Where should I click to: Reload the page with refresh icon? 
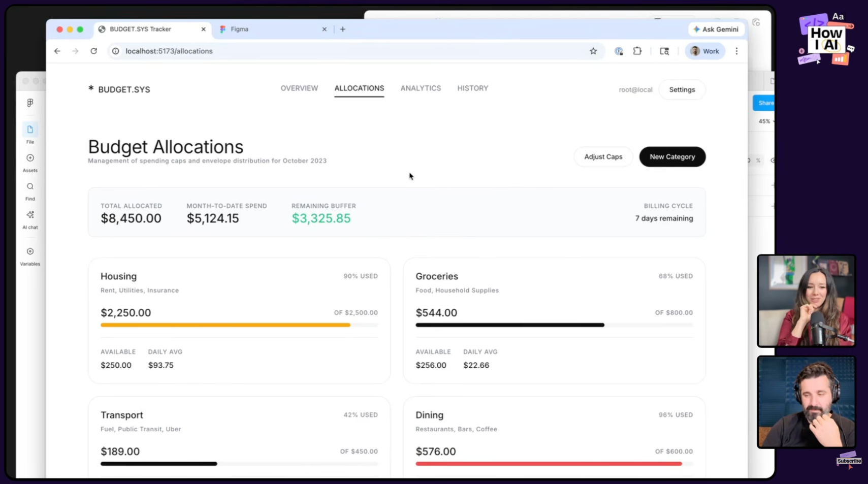click(94, 51)
